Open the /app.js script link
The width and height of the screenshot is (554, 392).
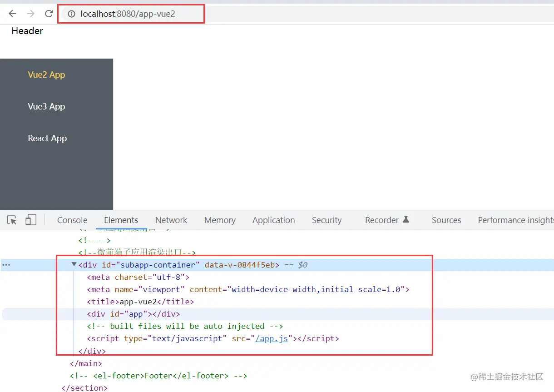(x=272, y=338)
